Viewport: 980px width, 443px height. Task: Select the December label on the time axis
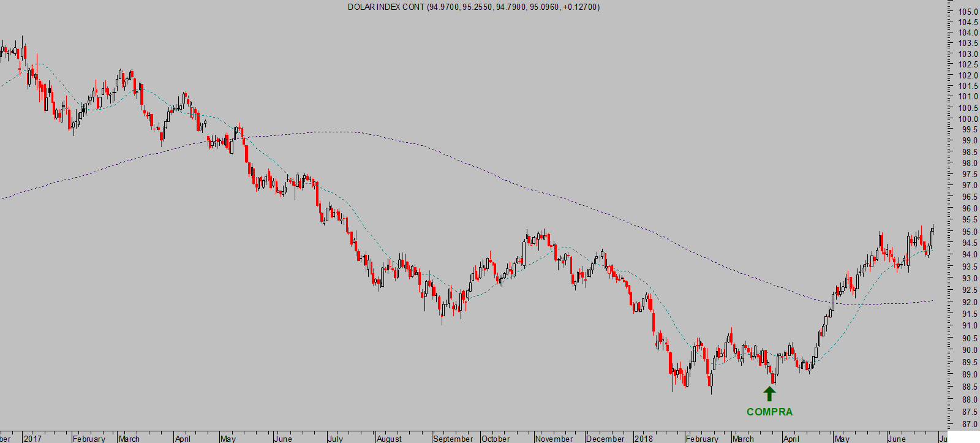click(605, 438)
